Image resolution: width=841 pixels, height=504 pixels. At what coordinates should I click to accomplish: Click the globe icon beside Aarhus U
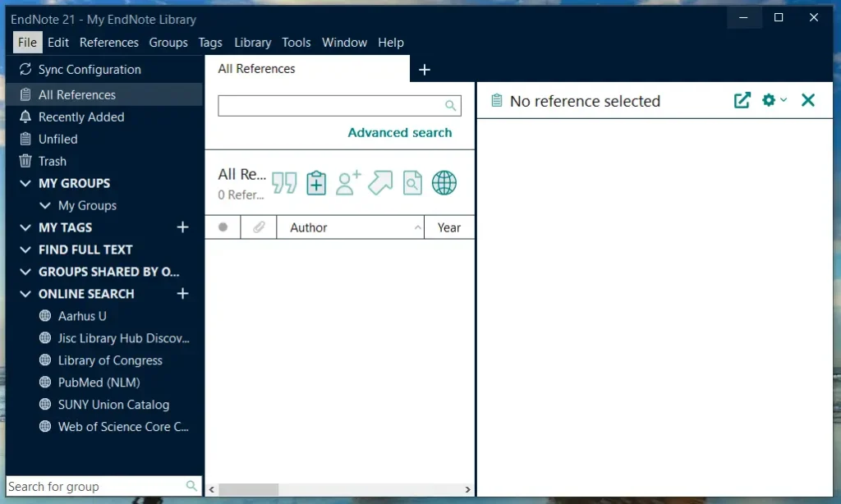click(45, 316)
